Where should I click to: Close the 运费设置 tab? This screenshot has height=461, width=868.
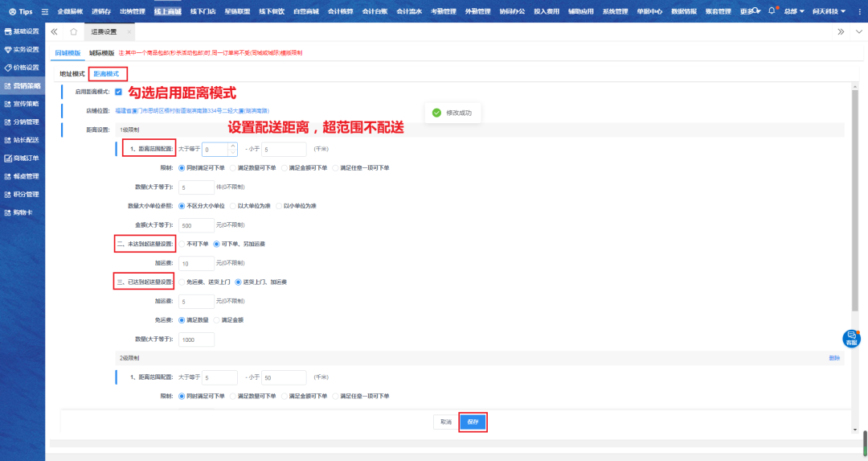pos(129,31)
